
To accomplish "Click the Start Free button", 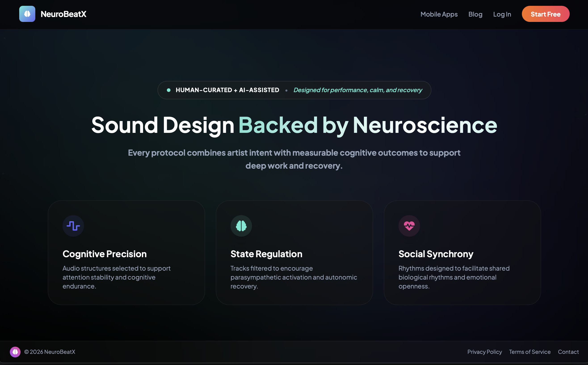I will 545,14.
